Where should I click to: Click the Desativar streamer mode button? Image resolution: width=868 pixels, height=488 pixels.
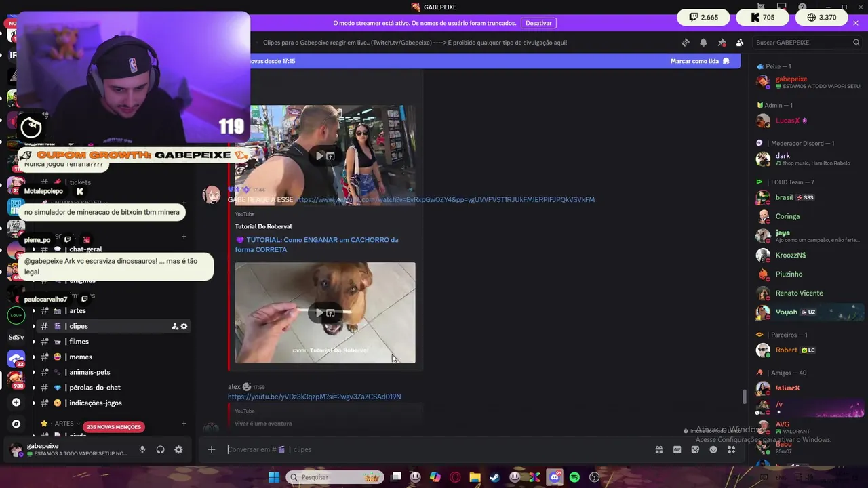click(538, 23)
